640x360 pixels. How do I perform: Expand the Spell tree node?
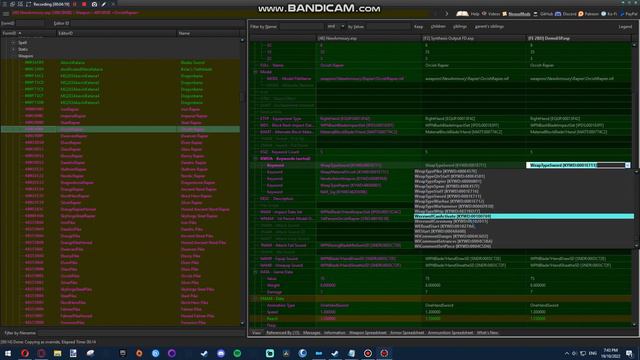pos(13,42)
